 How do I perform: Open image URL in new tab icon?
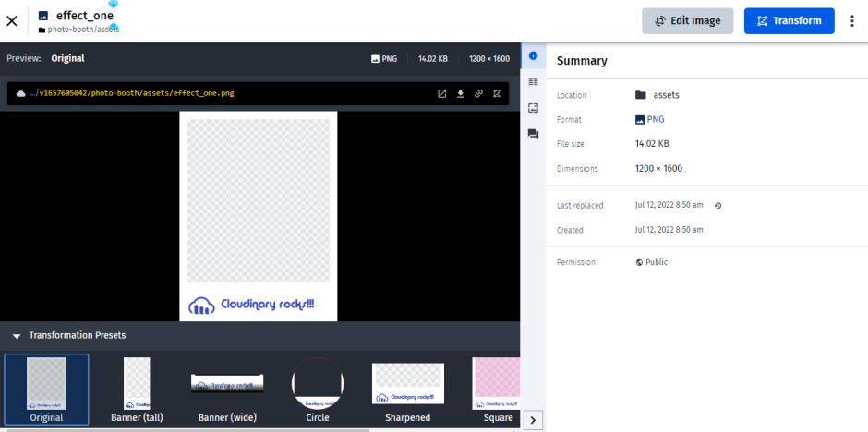[x=441, y=93]
